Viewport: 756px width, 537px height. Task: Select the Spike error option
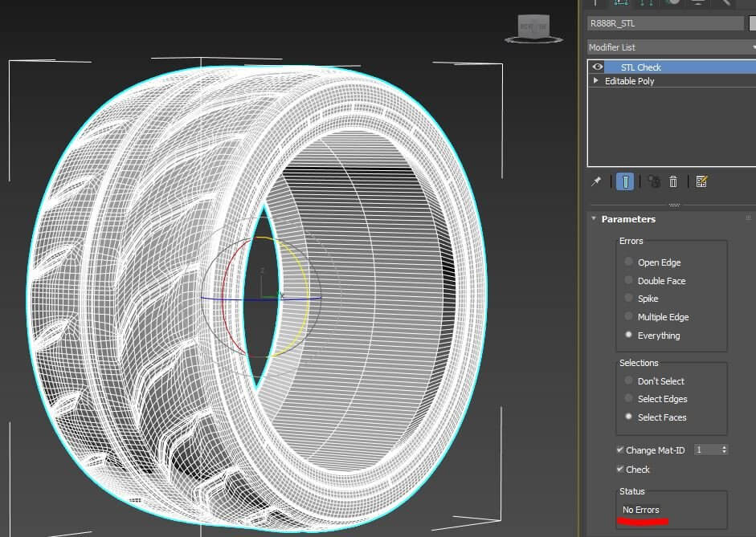click(628, 298)
